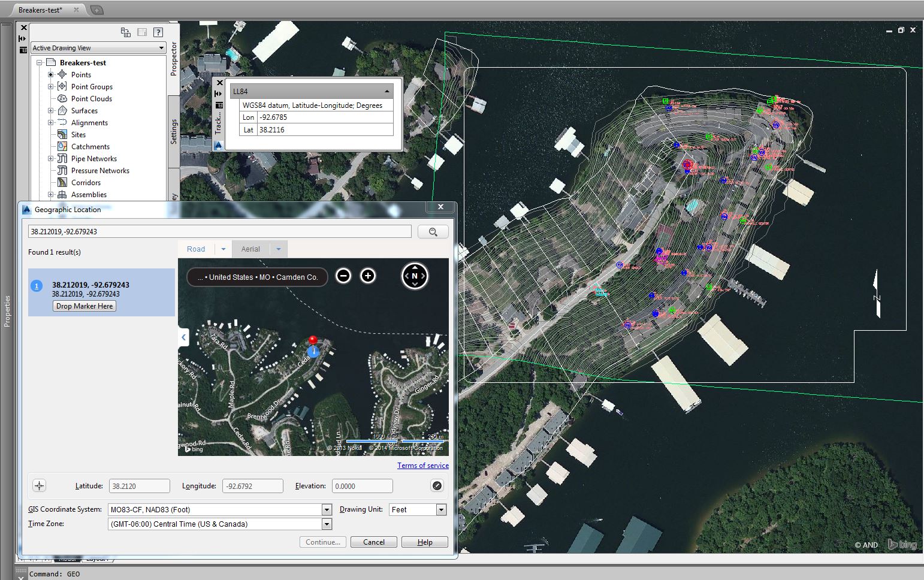Click the address search field
Screen dimensions: 924x580
(220, 231)
